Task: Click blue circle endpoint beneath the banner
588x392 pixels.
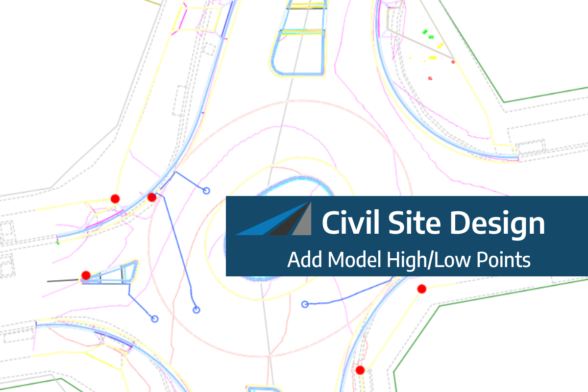Action: [305, 304]
